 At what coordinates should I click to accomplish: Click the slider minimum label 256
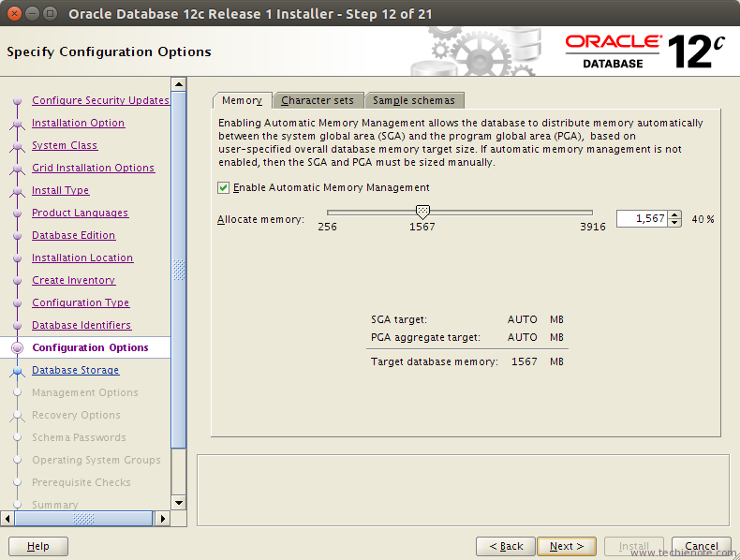click(x=327, y=227)
